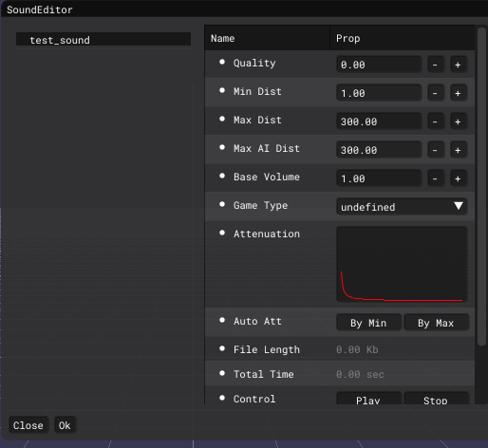The width and height of the screenshot is (488, 448).
Task: Click the Max Dist row label
Action: [x=257, y=120]
